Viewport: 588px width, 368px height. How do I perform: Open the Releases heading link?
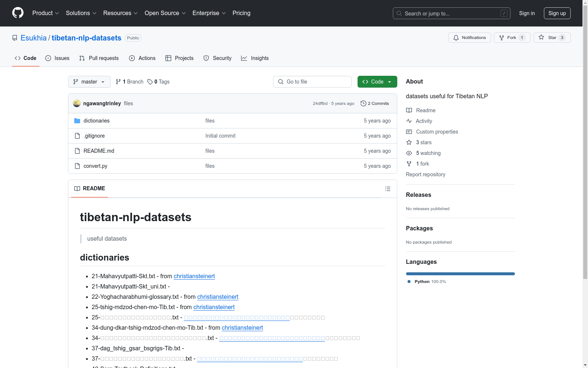point(419,195)
